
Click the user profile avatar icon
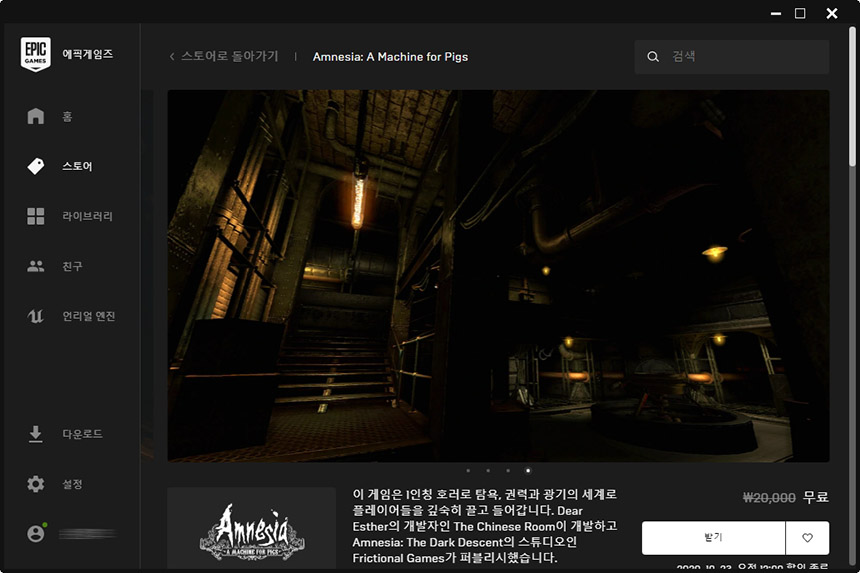pos(36,533)
